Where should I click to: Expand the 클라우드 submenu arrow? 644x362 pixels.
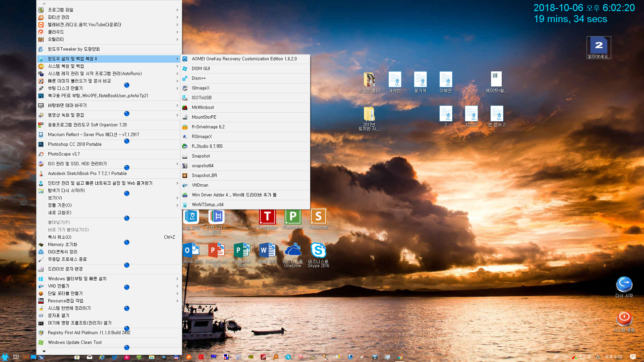click(177, 32)
